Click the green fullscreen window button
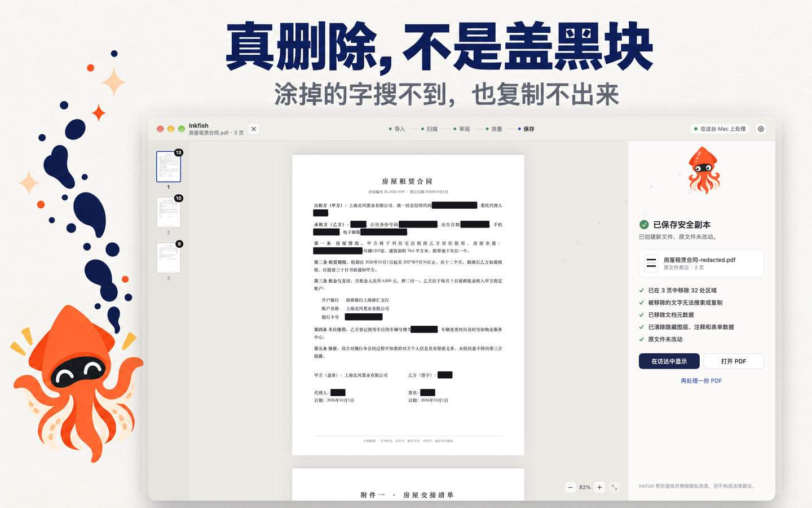The width and height of the screenshot is (812, 508). click(182, 129)
